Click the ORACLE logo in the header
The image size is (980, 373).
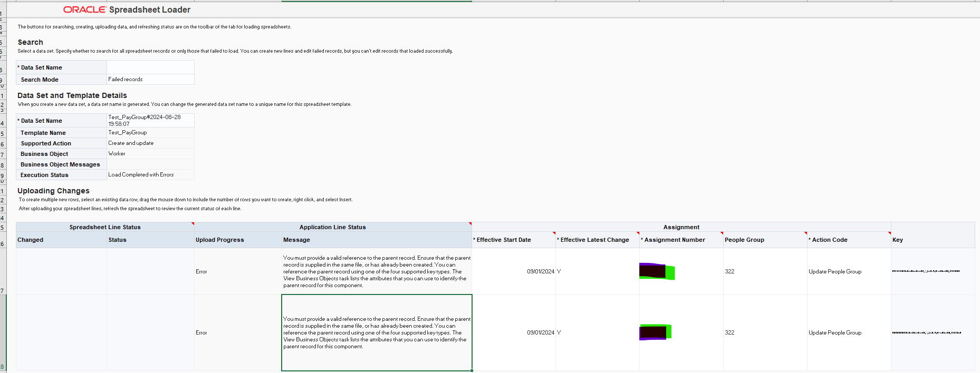84,9
